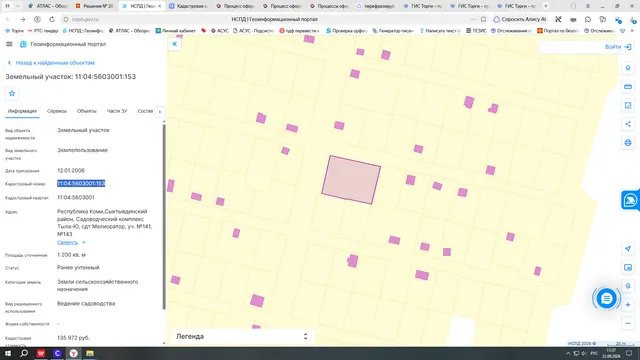Toggle the overview minimap button
Image resolution: width=640 pixels, height=360 pixels.
point(628,267)
